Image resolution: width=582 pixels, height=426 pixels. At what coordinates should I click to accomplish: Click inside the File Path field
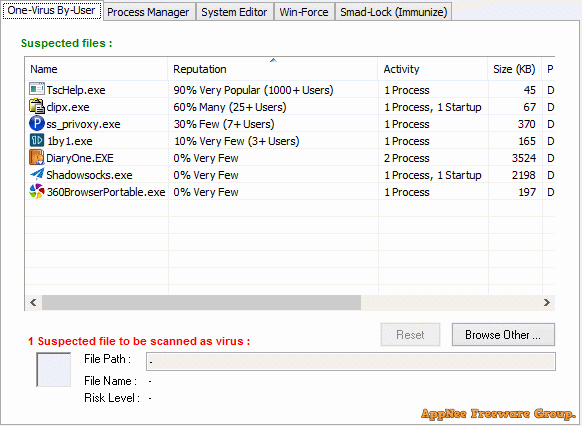351,361
